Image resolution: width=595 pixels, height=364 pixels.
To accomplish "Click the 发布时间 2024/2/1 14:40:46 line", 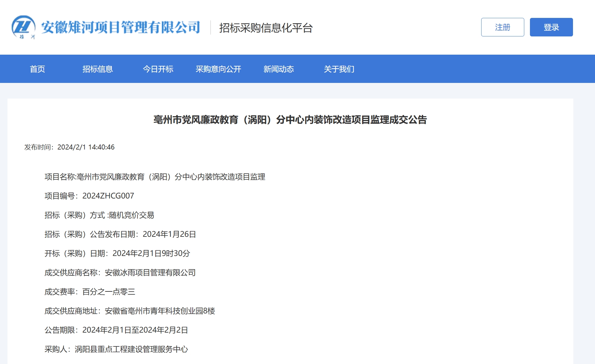I will pyautogui.click(x=69, y=147).
